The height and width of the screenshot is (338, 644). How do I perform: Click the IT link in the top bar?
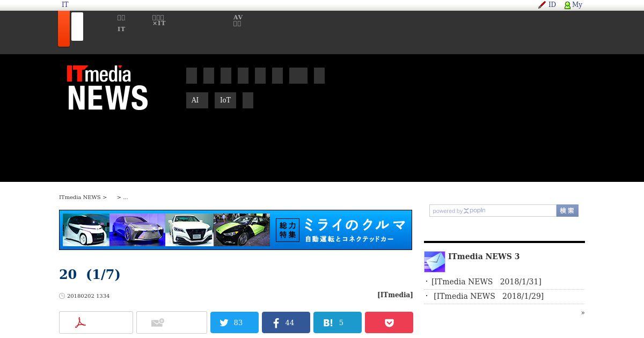pos(65,5)
